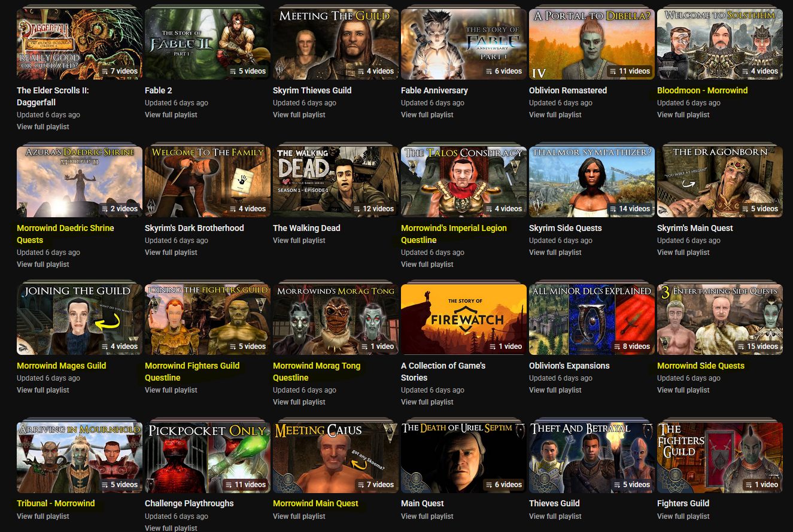
Task: Open the Meeting The Guild thumbnail
Action: (335, 44)
